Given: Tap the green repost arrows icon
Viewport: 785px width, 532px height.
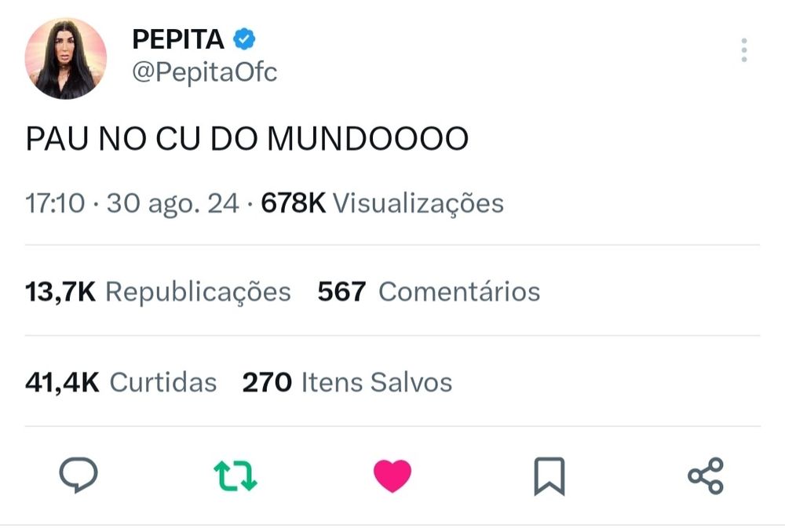Looking at the screenshot, I should [235, 476].
